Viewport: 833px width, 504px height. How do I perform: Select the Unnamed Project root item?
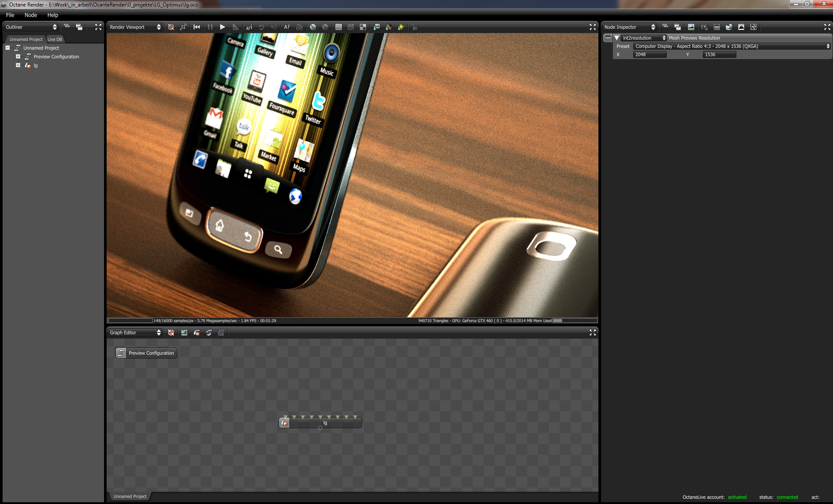[41, 48]
